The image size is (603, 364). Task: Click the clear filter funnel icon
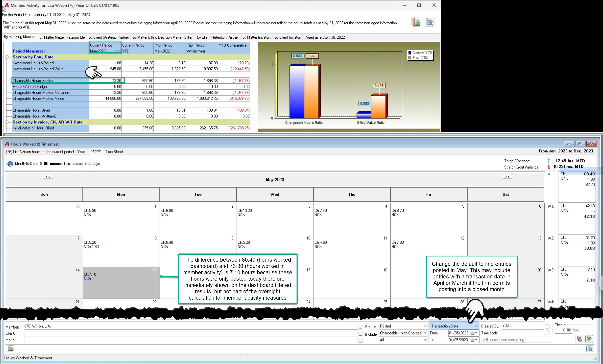click(x=579, y=339)
